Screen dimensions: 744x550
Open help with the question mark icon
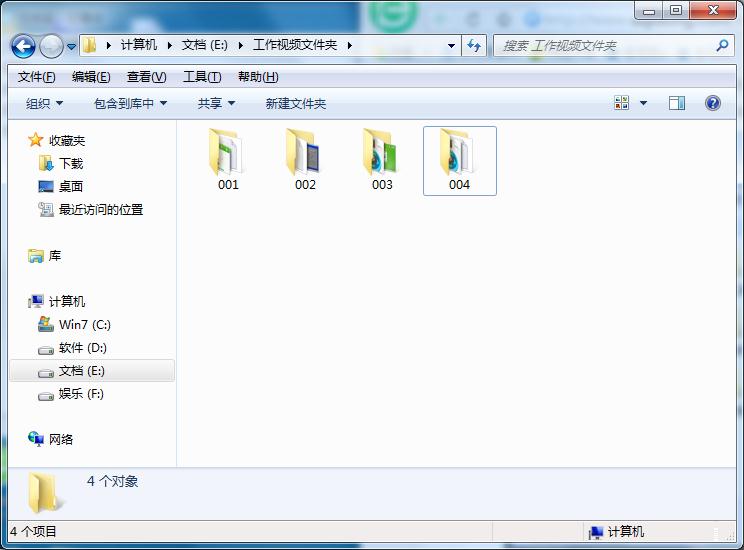tap(713, 103)
